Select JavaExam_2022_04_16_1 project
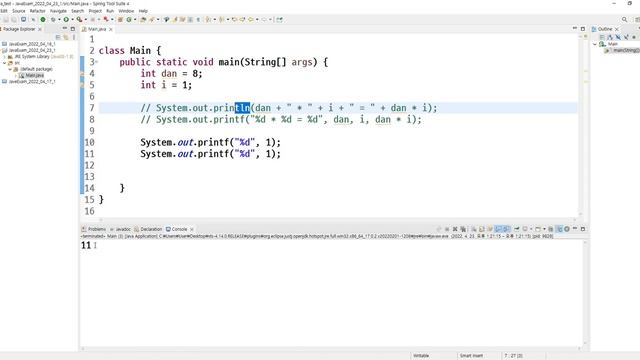This screenshot has width=640, height=360. coord(29,44)
